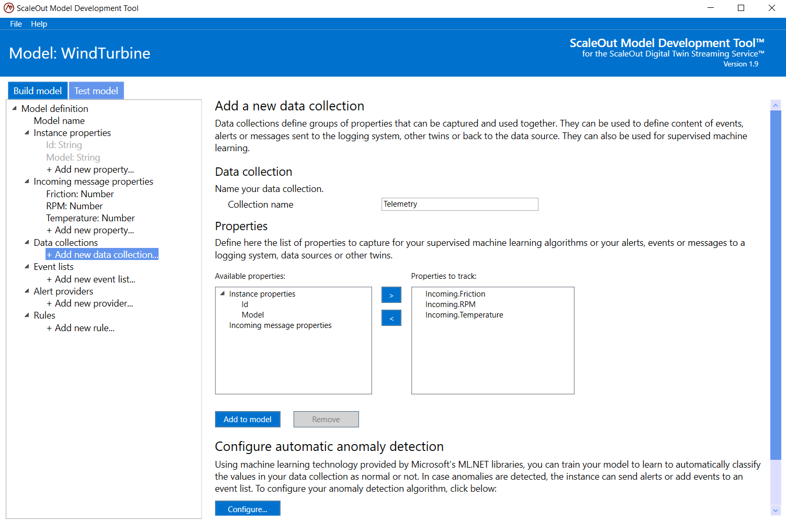786x532 pixels.
Task: Collapse the Model definition tree node
Action: (15, 108)
